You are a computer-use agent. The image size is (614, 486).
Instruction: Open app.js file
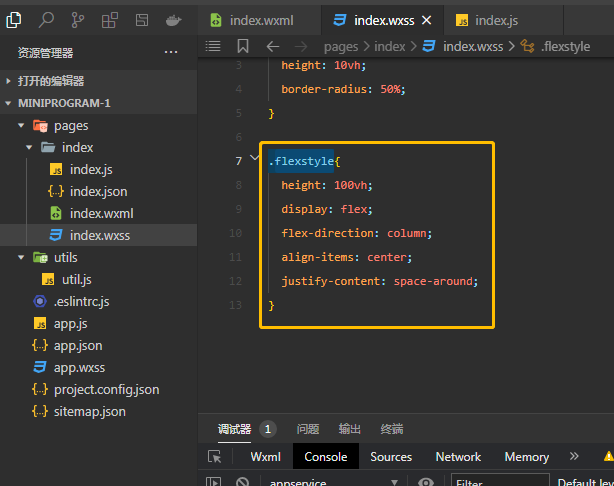coord(98,323)
